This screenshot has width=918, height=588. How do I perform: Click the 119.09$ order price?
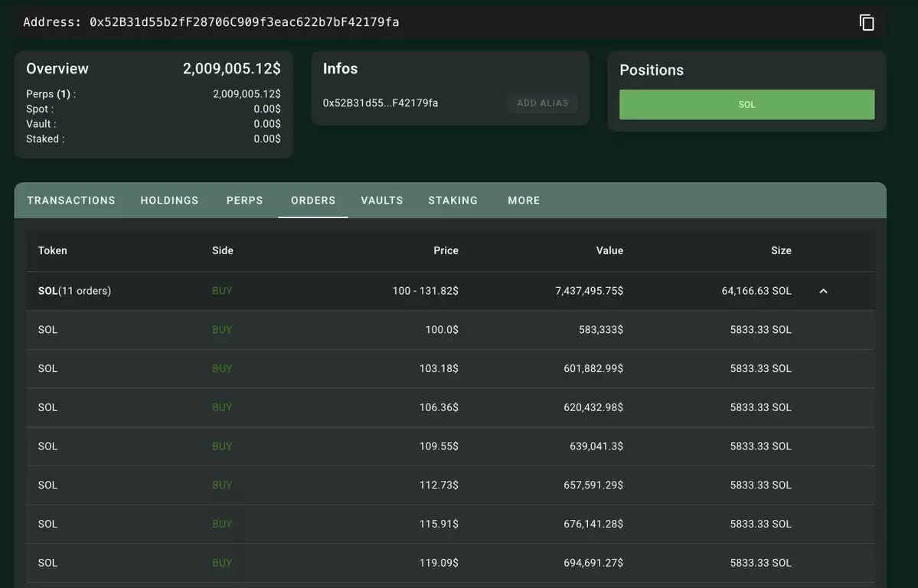click(439, 563)
